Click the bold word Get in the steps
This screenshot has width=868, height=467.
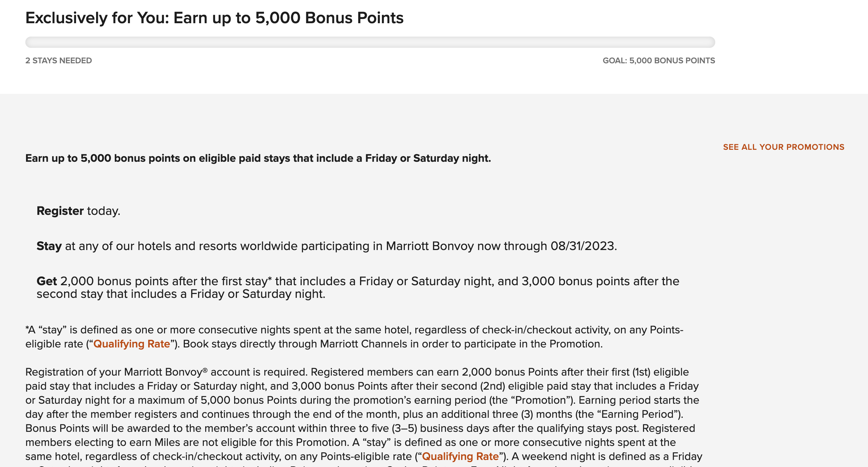46,281
